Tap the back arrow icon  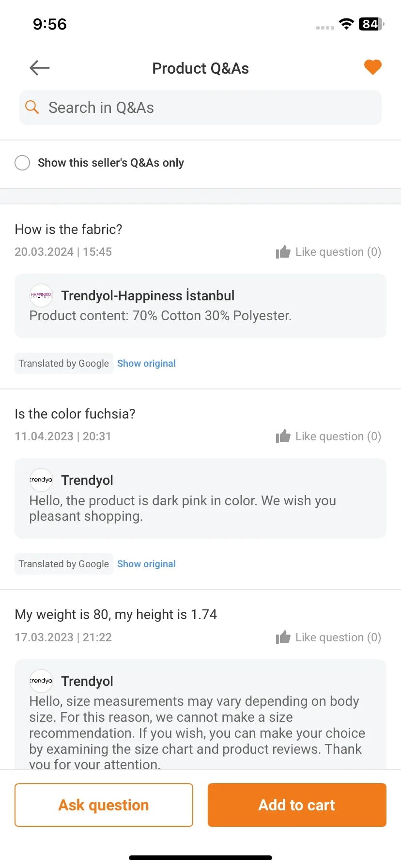tap(40, 68)
